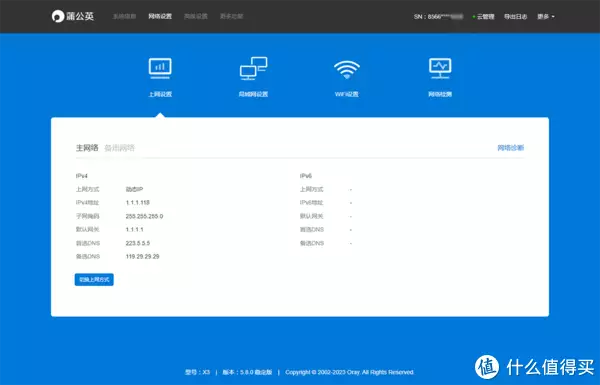Viewport: 600px width, 385px height.
Task: Switch to the 备用网络 tab
Action: [119, 148]
